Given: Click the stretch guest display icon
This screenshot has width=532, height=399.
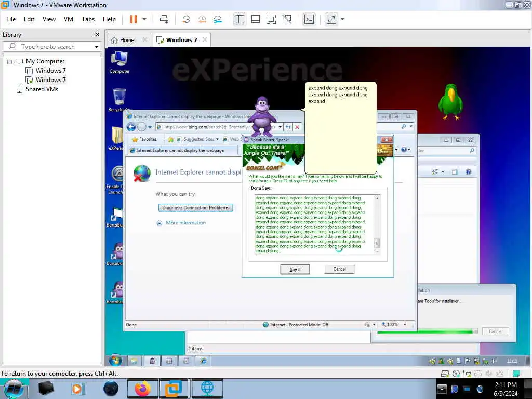Looking at the screenshot, I should [x=331, y=19].
